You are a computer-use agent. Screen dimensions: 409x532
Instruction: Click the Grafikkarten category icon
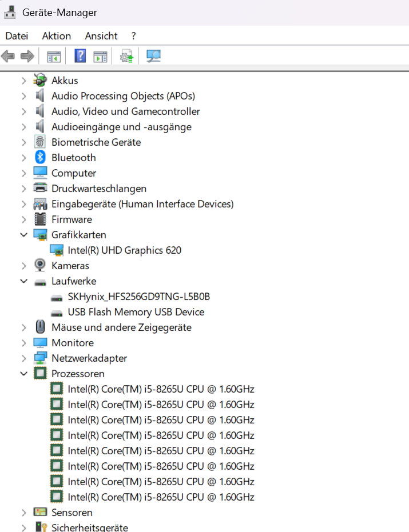40,235
